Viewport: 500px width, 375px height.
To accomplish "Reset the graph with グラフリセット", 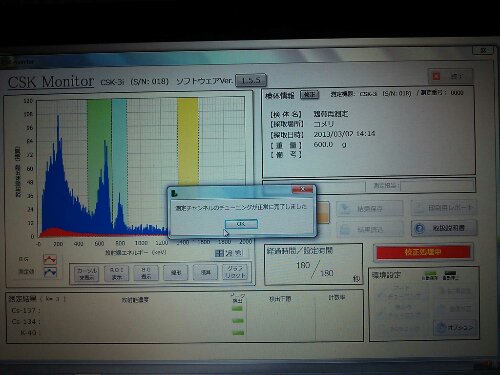I will [x=236, y=272].
